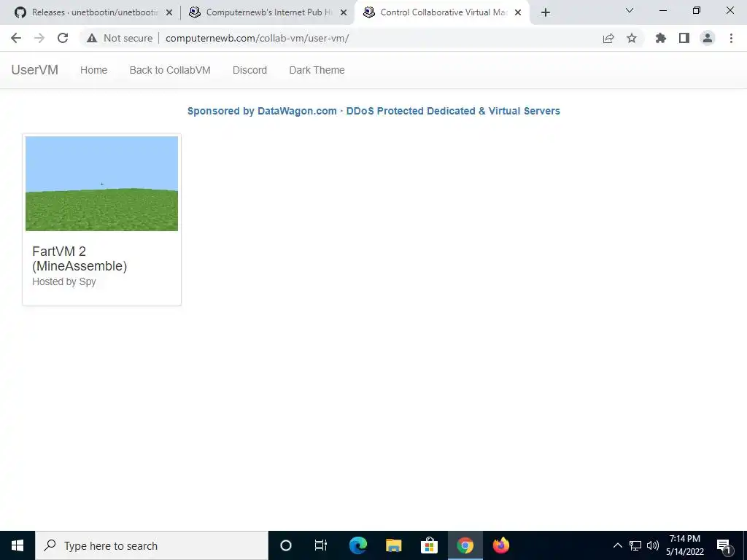Screen dimensions: 747x560
Task: Open the Sponsored by DataWagon.com link
Action: (x=373, y=111)
